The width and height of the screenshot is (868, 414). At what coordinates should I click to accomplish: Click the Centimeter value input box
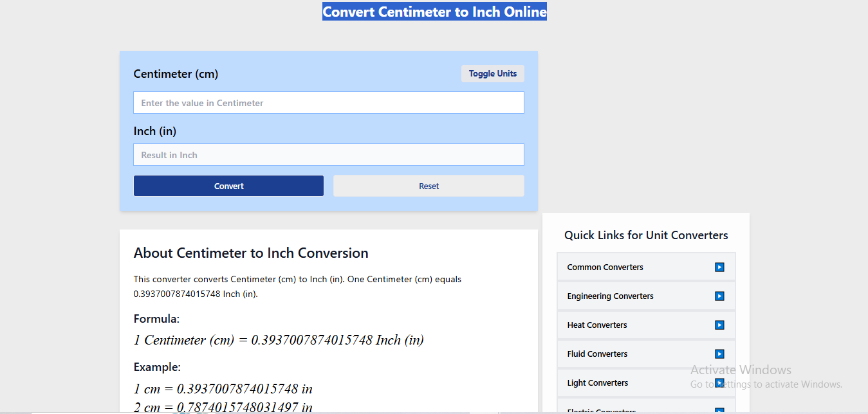[x=328, y=102]
